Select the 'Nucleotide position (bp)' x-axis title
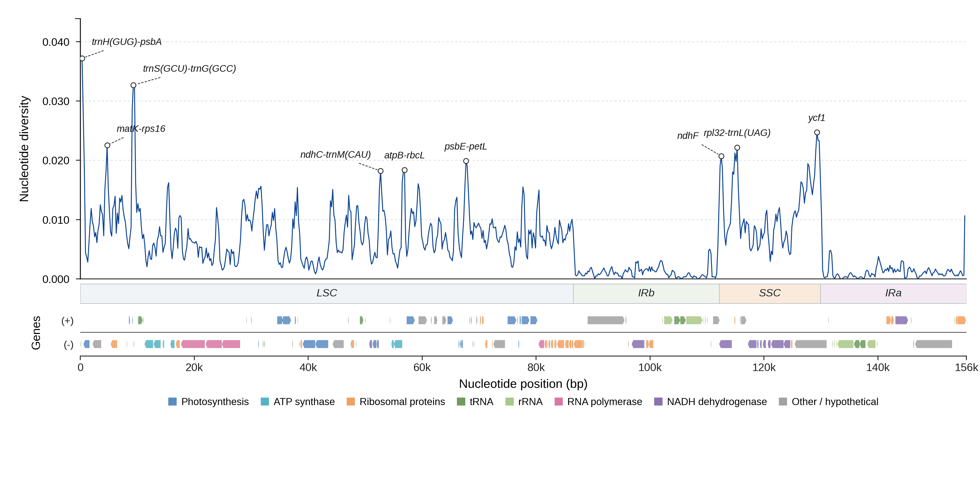This screenshot has height=477, width=980. [523, 384]
